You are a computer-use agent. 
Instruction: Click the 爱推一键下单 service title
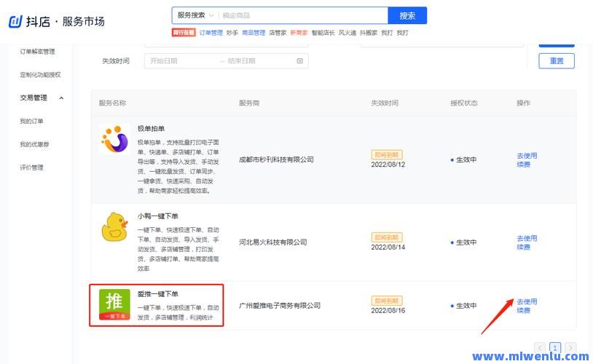click(157, 294)
